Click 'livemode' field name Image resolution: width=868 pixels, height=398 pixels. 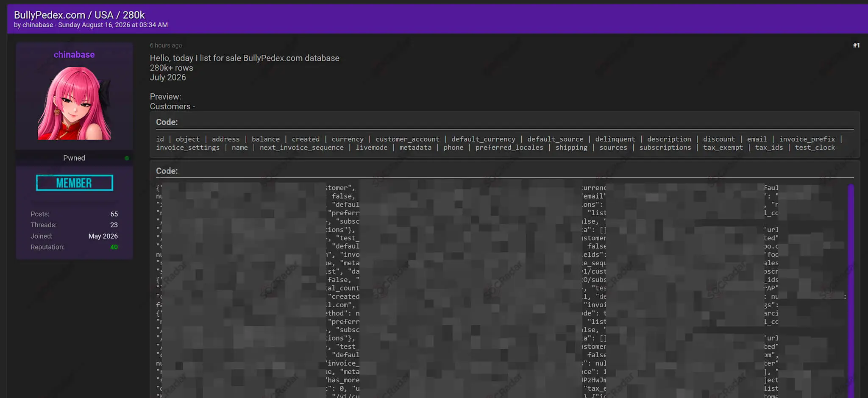click(x=372, y=148)
